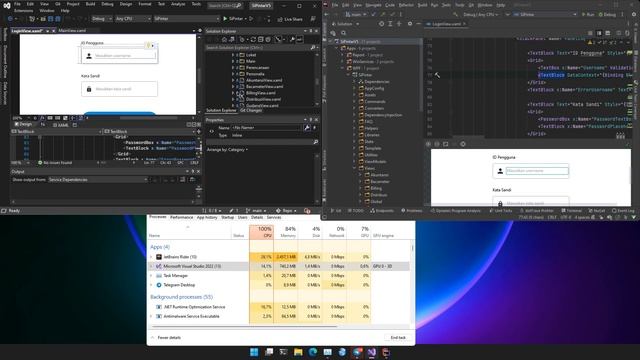Click the Name field in Properties panel
Viewport: 640px width, 360px height.
[x=267, y=128]
